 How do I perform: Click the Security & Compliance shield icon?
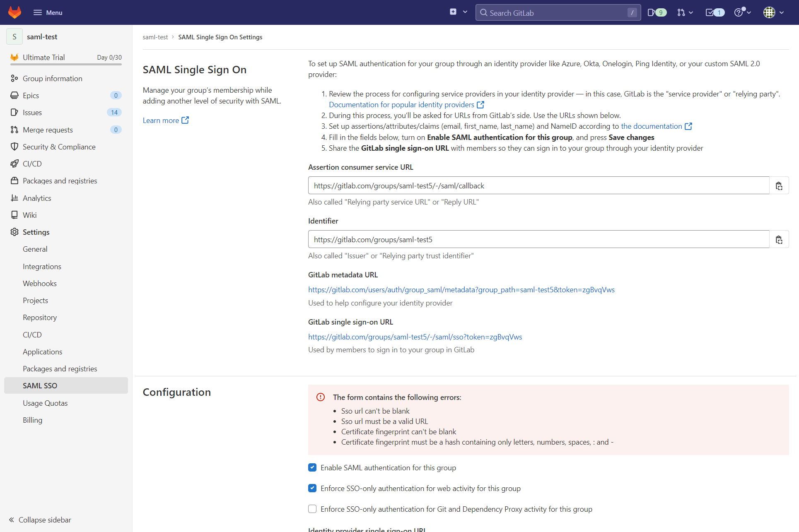pos(14,147)
